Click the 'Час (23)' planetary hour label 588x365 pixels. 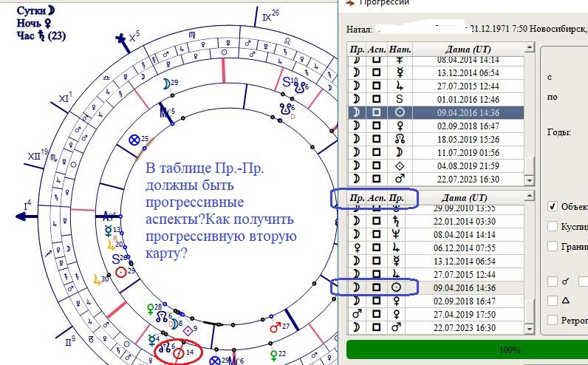point(41,36)
